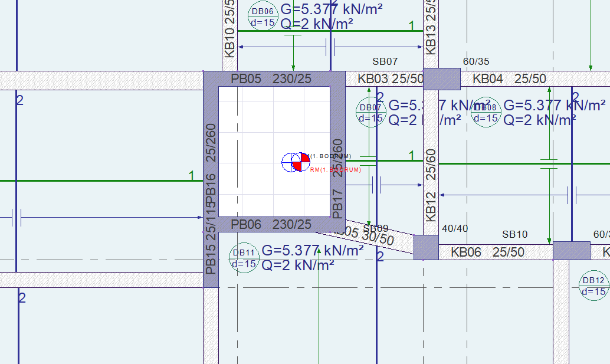The height and width of the screenshot is (364, 610).
Task: Select the DB06 slab marker circle
Action: (263, 17)
